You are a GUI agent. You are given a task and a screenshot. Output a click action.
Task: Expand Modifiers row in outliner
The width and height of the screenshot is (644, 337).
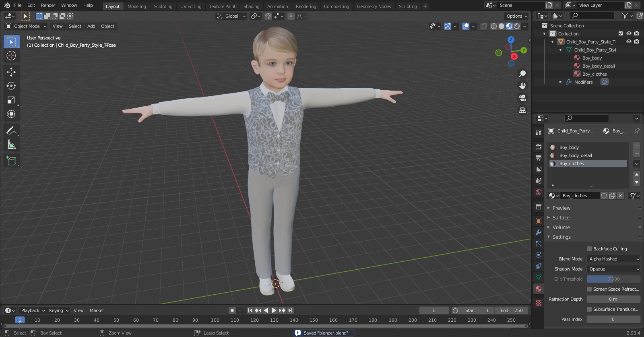coord(561,82)
